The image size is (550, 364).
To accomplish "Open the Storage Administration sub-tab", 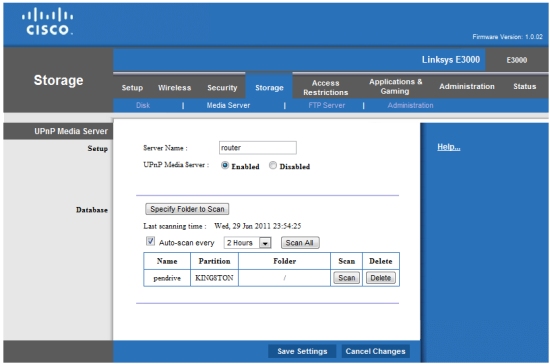I will pyautogui.click(x=410, y=105).
